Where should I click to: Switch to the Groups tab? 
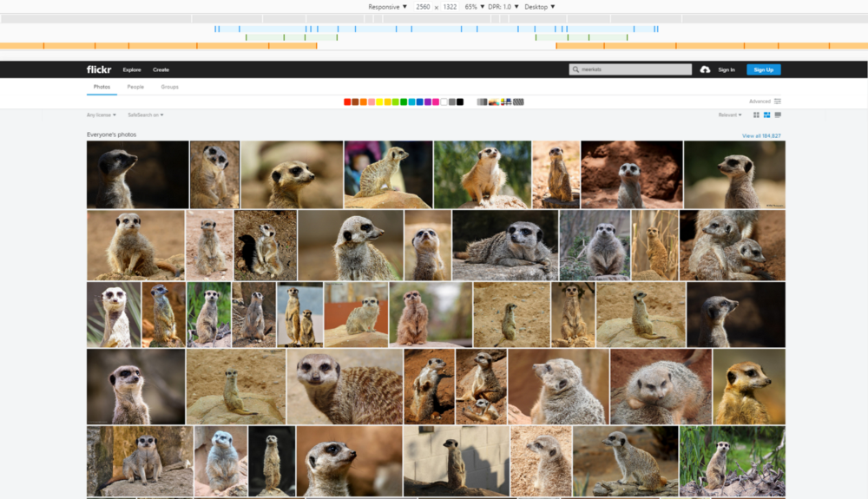pyautogui.click(x=169, y=87)
